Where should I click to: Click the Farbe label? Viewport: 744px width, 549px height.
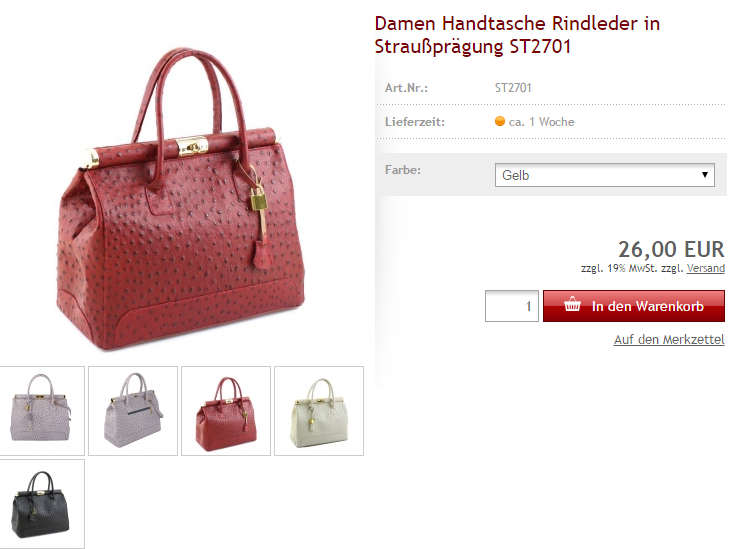coord(403,170)
